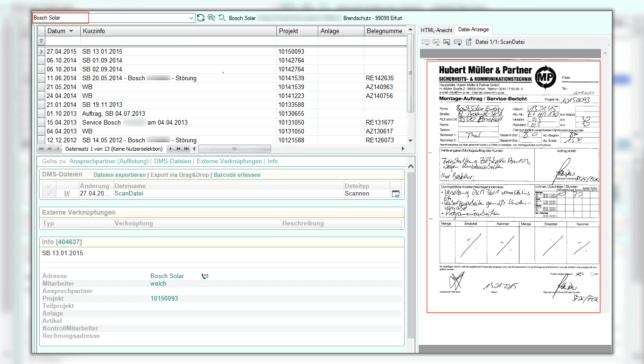This screenshot has height=364, width=644.
Task: Open project link 10150093 in Info section
Action: pos(164,299)
